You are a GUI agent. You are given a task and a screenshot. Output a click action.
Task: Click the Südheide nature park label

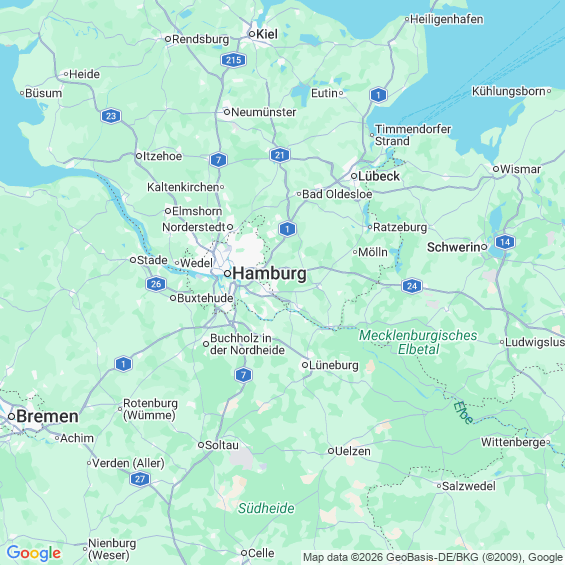(x=266, y=508)
